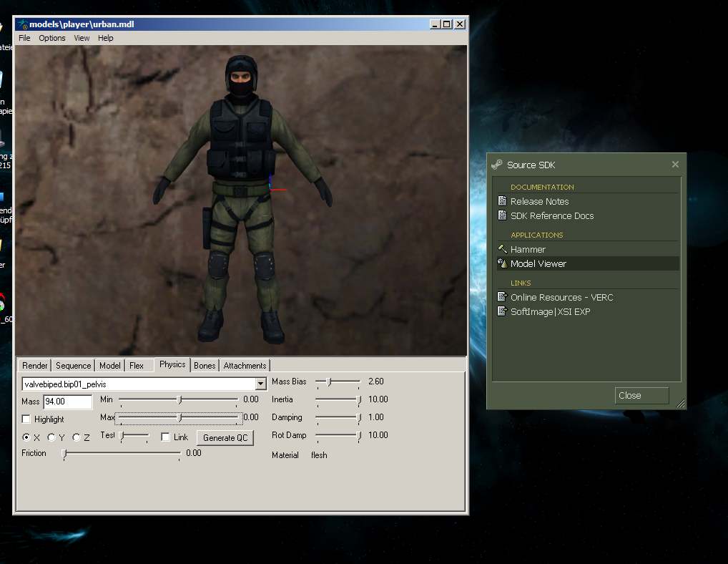Click into the Mass input field

[x=68, y=402]
